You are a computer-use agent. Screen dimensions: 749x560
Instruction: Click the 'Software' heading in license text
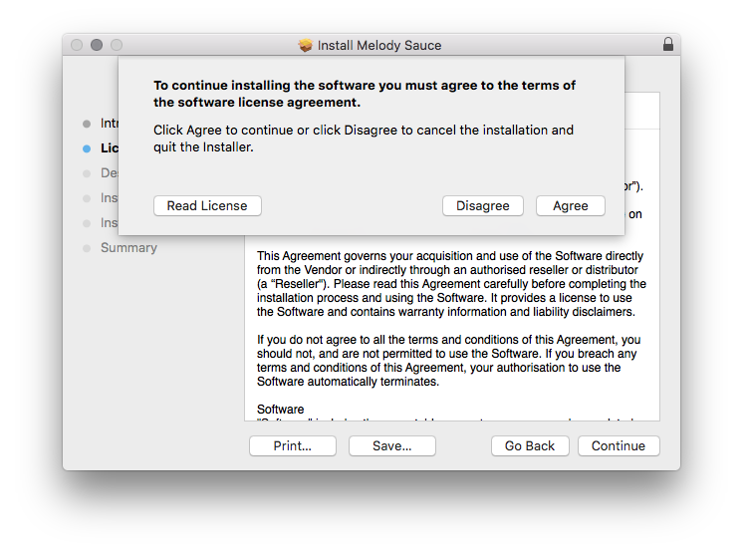[x=281, y=410]
